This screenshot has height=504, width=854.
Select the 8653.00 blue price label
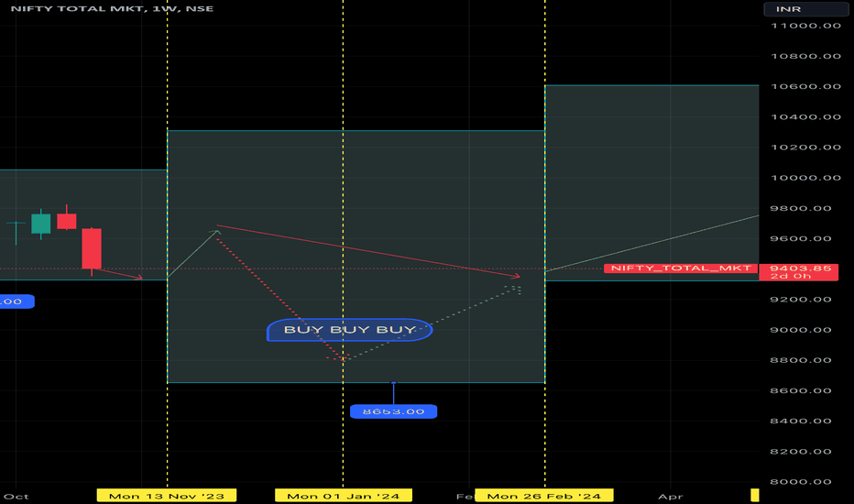[x=393, y=411]
